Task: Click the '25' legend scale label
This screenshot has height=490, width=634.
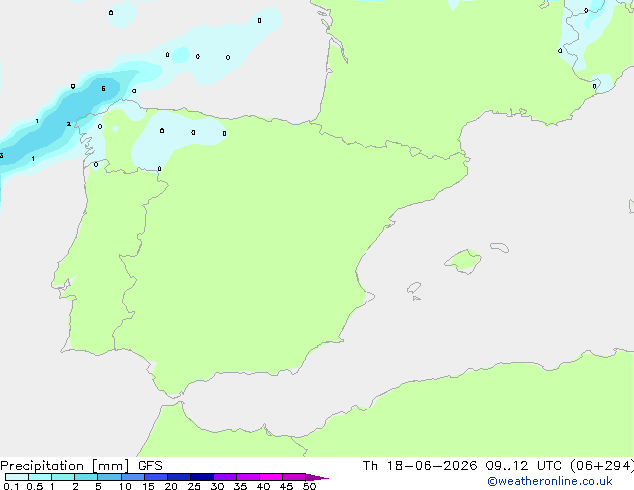Action: (194, 486)
